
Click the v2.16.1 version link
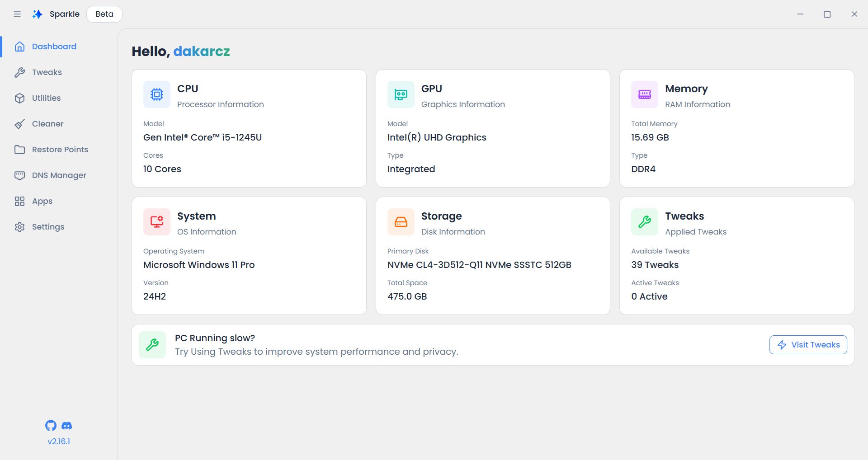point(59,441)
